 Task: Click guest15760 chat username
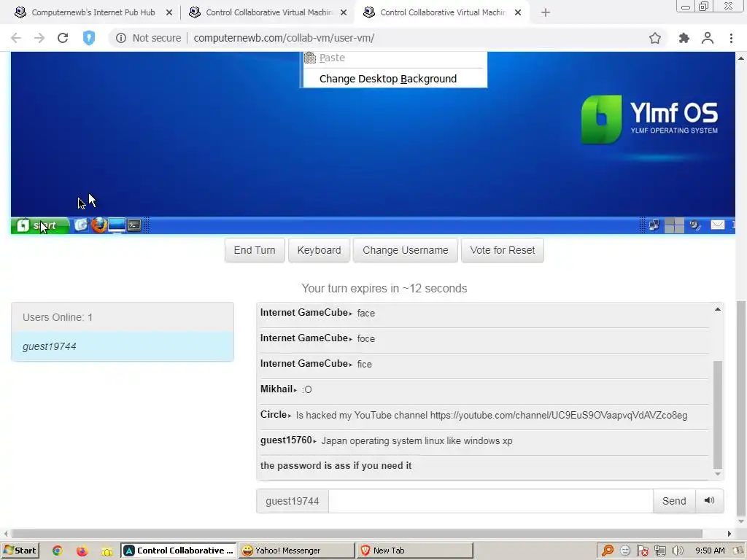(286, 440)
